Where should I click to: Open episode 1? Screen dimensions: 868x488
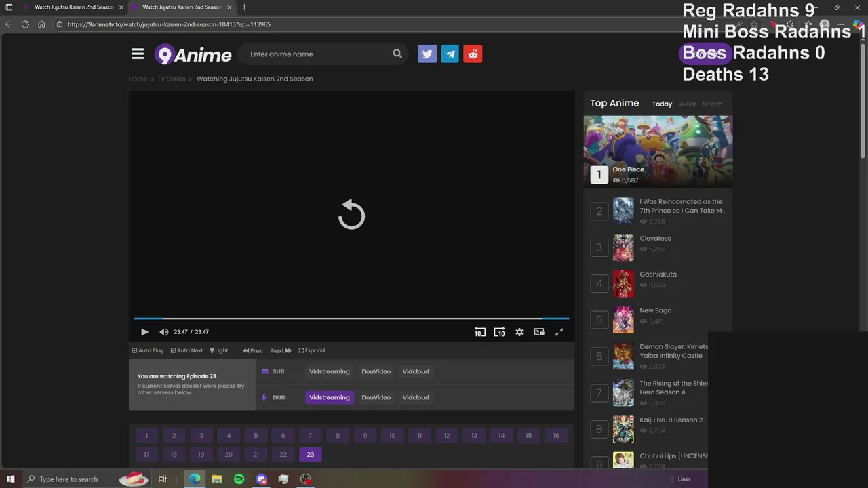(x=146, y=436)
